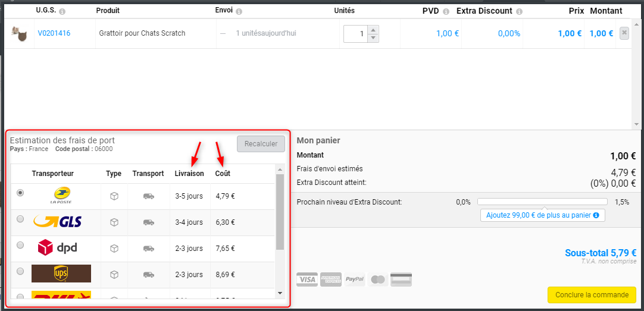Click the package type icon for GLS
Screen dimensions: 644x311
[114, 222]
